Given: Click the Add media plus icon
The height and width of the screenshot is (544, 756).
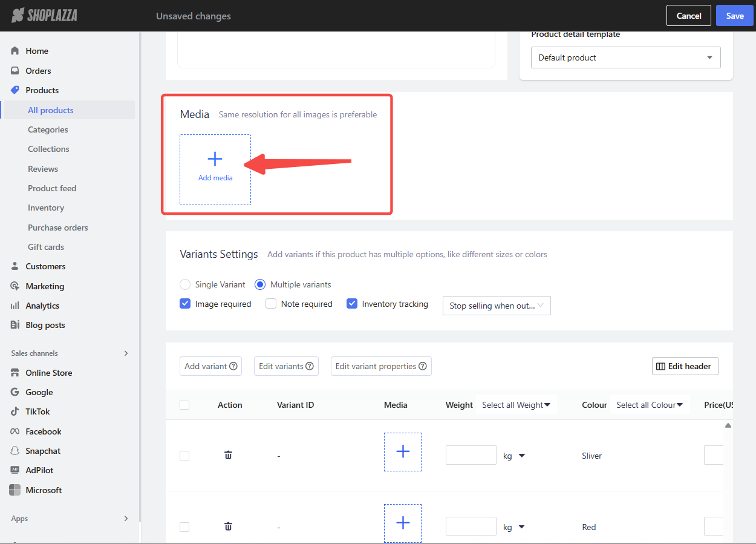Looking at the screenshot, I should (x=215, y=159).
